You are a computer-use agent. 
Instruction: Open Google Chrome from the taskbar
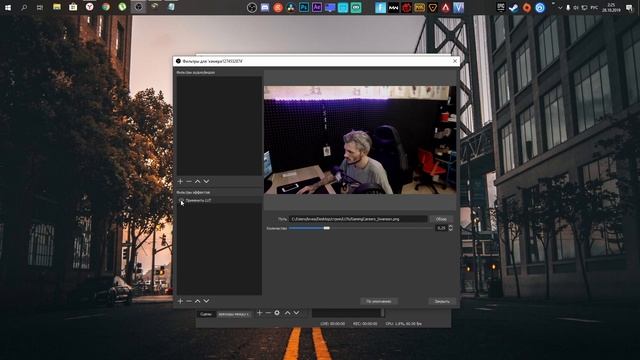(106, 7)
